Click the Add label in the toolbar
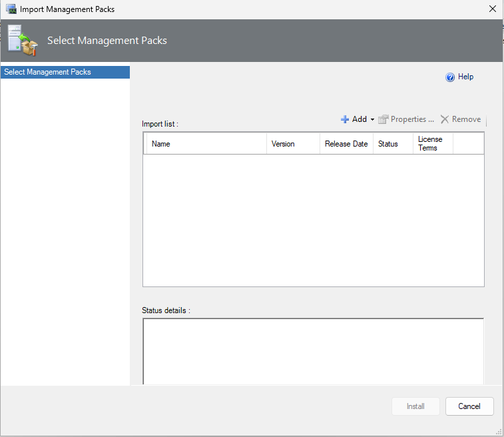This screenshot has width=504, height=437. (x=360, y=119)
